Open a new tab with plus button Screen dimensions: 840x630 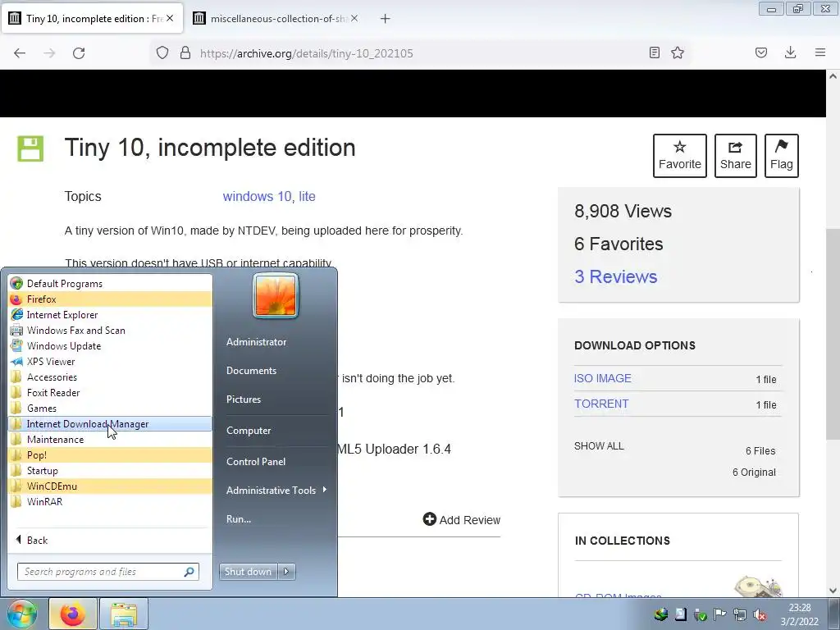coord(385,19)
